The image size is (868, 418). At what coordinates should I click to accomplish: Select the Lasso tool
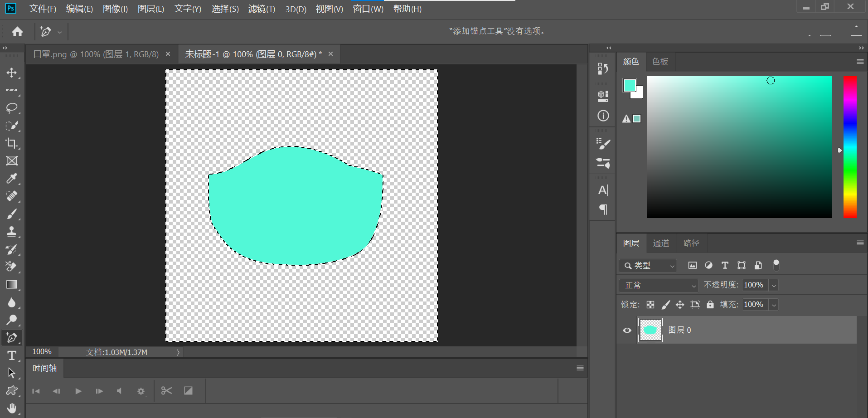tap(12, 108)
